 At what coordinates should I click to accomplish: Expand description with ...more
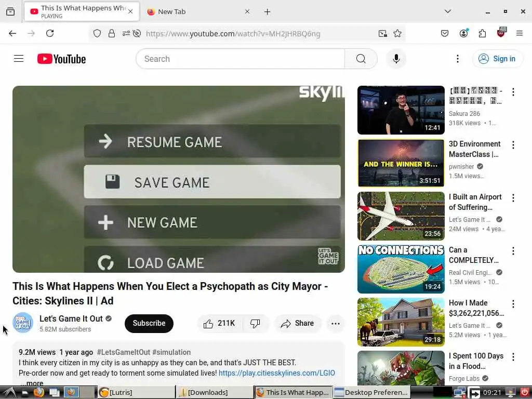coord(32,383)
